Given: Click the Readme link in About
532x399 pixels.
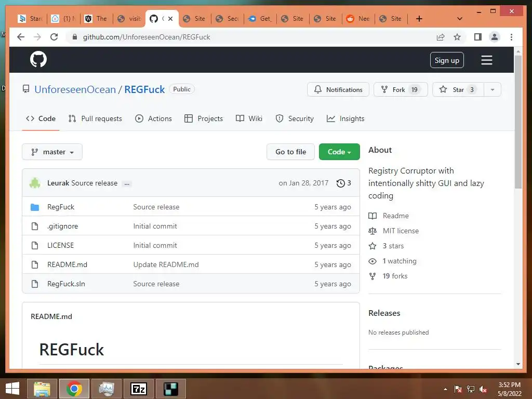Looking at the screenshot, I should click(x=395, y=216).
